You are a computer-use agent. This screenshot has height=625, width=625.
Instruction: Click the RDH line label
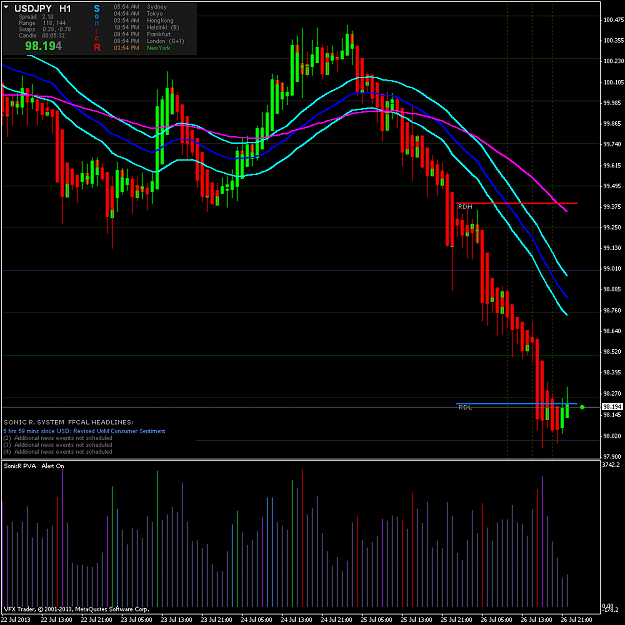[x=465, y=207]
